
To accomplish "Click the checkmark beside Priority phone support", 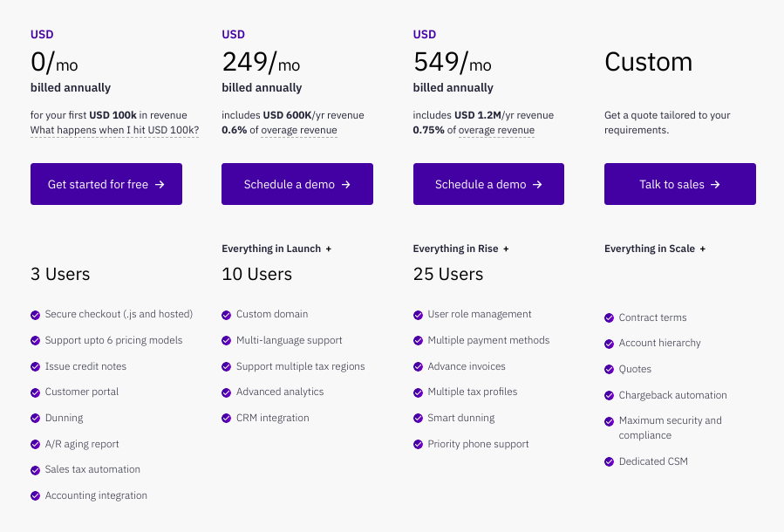I will (418, 444).
